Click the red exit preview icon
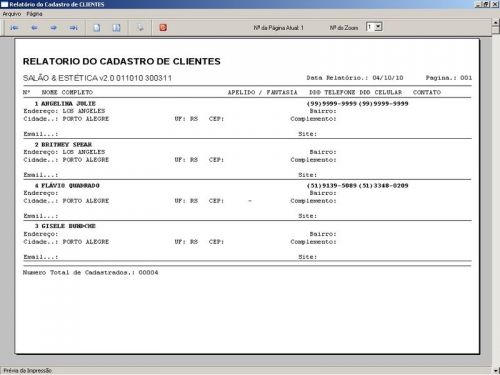500x375 pixels. (163, 28)
